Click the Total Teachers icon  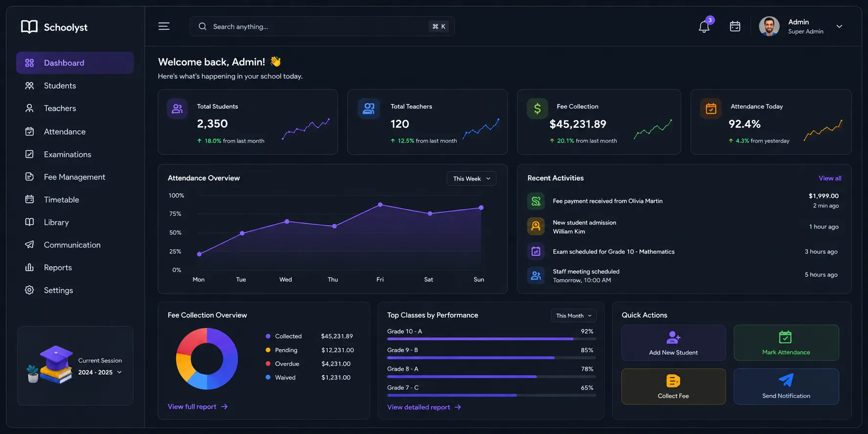pyautogui.click(x=369, y=109)
